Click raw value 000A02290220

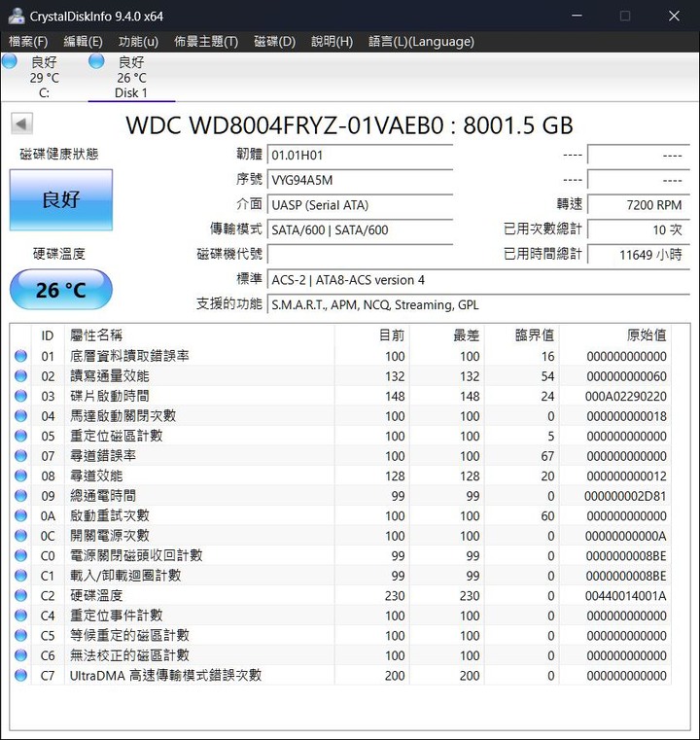click(x=626, y=396)
